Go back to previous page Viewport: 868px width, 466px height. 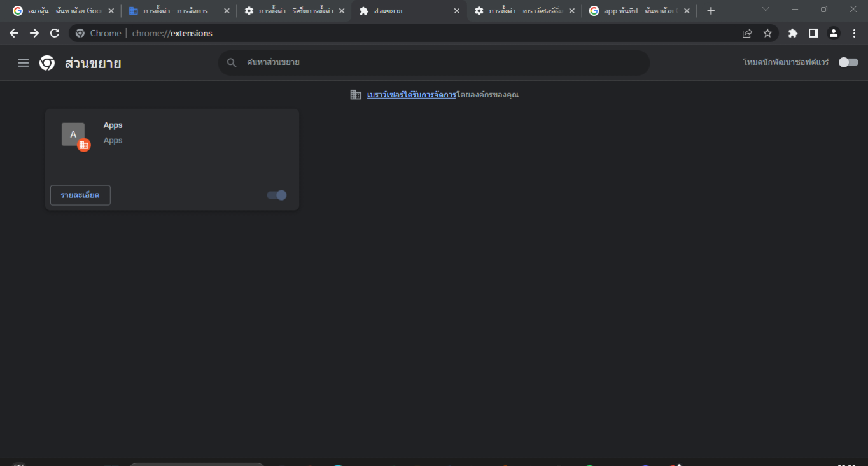pos(14,33)
